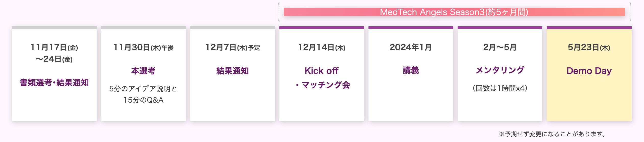Select the 12月7日(木)予定 date
The width and height of the screenshot is (644, 142).
click(232, 47)
